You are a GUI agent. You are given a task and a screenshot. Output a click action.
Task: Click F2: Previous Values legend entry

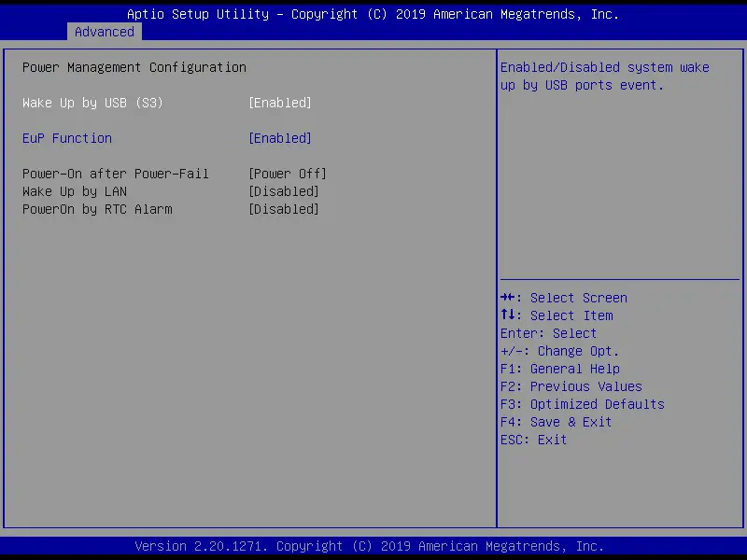click(570, 385)
